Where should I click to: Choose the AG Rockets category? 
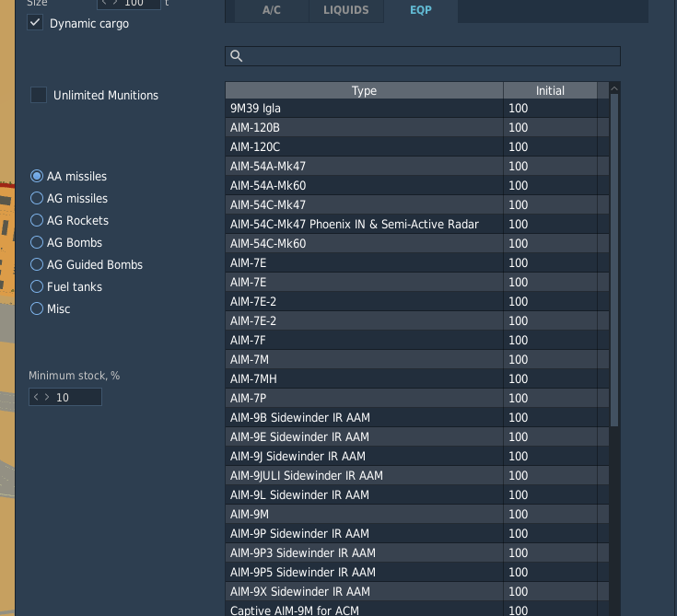[x=37, y=220]
